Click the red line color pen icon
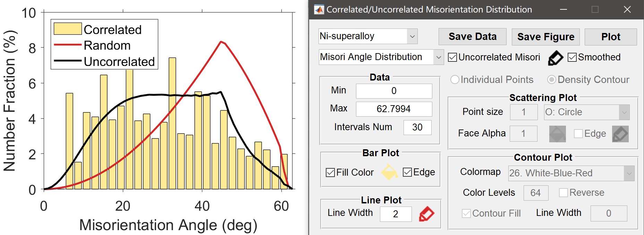 (426, 214)
